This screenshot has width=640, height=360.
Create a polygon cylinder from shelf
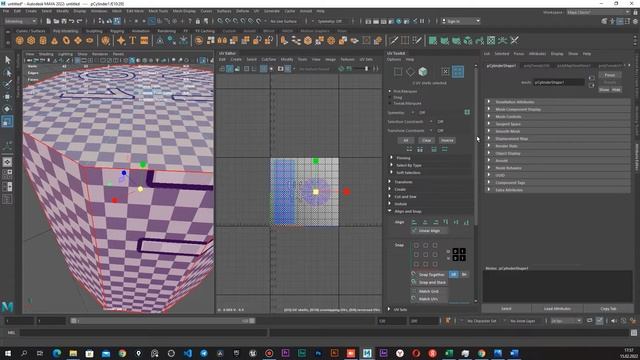coord(43,40)
